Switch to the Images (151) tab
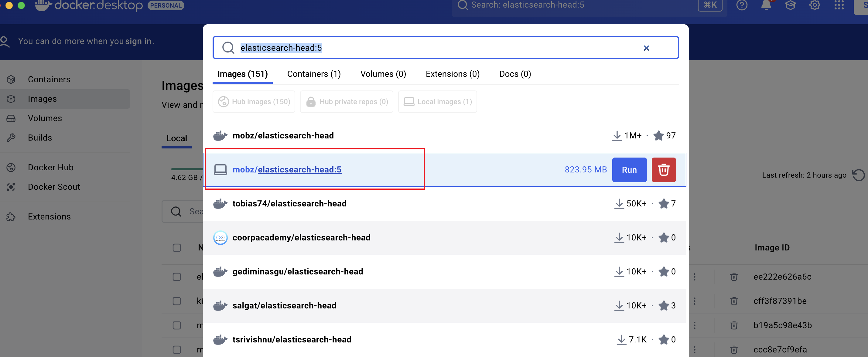 (x=243, y=74)
